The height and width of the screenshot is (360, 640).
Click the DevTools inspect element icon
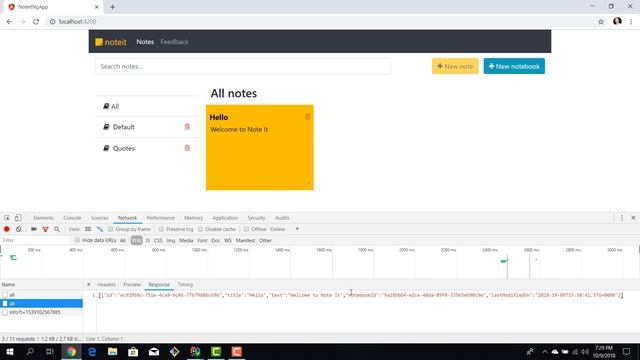pyautogui.click(x=7, y=218)
